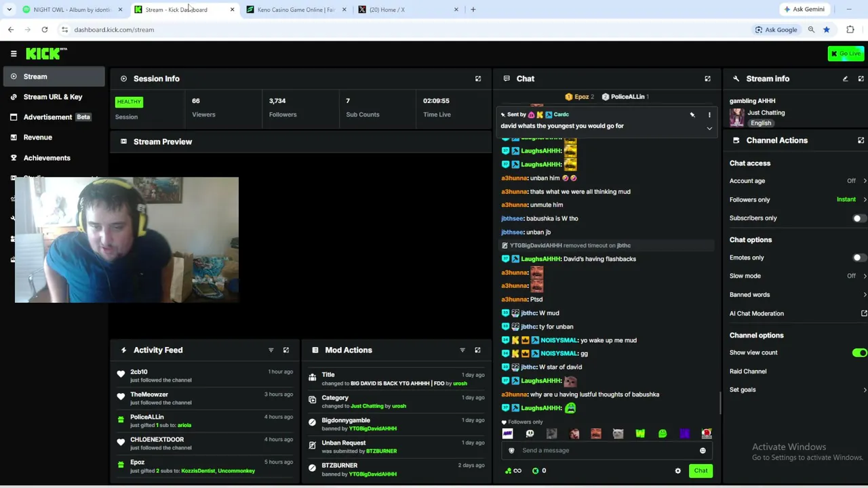868x488 pixels.
Task: Click BTZBURNER link under Unban Request
Action: (x=381, y=451)
